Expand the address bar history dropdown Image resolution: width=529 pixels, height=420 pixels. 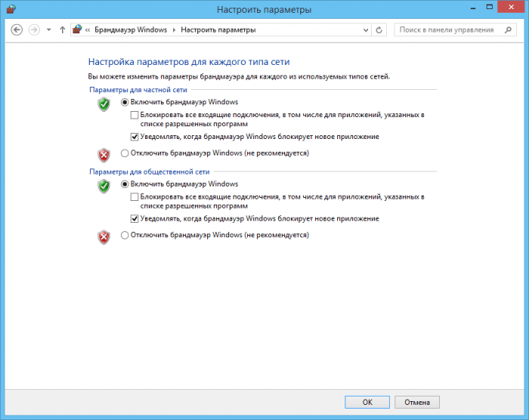tap(365, 30)
